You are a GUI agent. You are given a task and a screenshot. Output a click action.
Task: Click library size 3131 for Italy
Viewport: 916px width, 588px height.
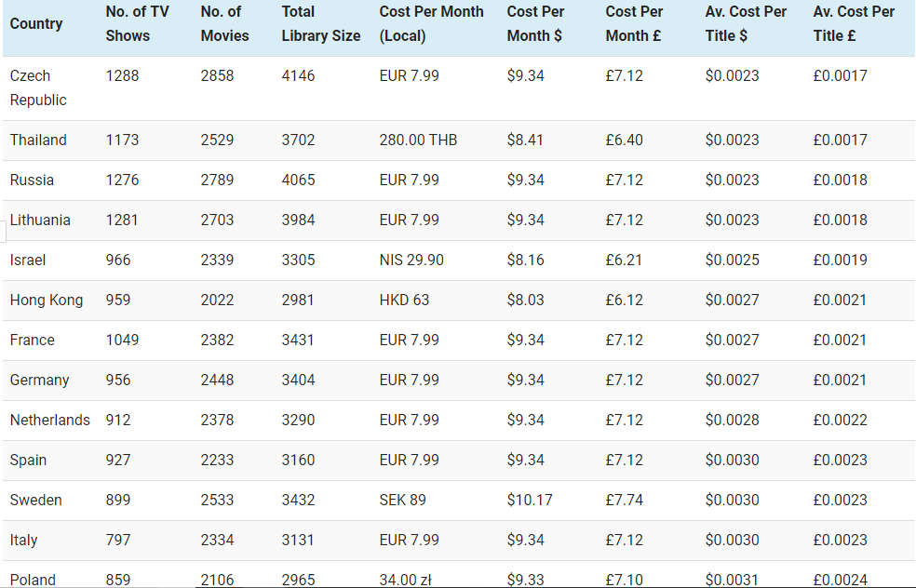pyautogui.click(x=298, y=541)
